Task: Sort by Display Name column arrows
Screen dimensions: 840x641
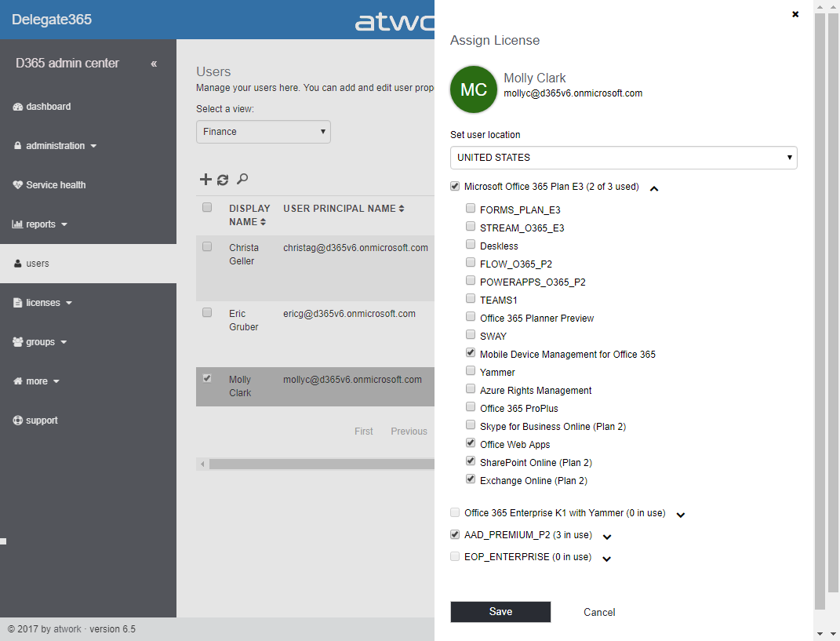Action: [x=263, y=222]
